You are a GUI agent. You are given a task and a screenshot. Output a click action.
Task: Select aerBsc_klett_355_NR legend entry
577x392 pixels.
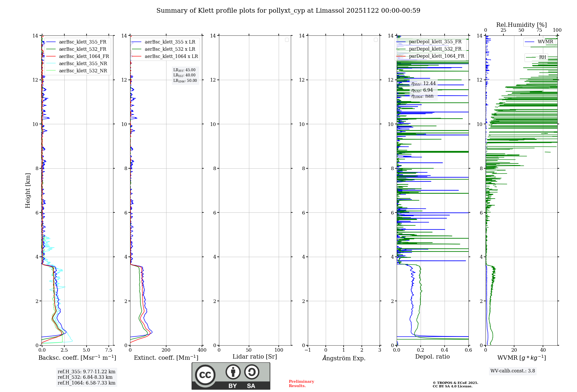83,64
